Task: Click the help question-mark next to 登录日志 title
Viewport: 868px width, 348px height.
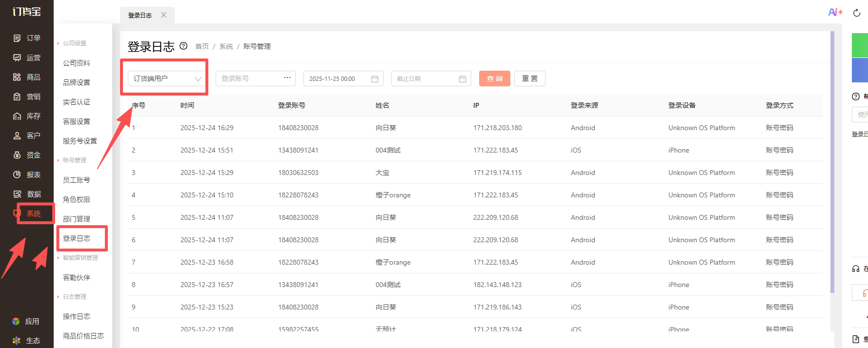Action: tap(183, 46)
